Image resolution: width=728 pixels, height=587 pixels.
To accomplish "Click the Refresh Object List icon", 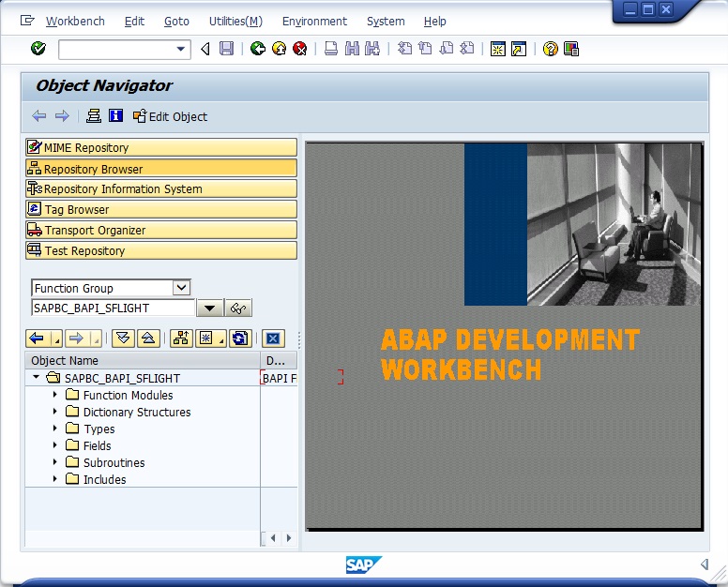I will (x=240, y=339).
